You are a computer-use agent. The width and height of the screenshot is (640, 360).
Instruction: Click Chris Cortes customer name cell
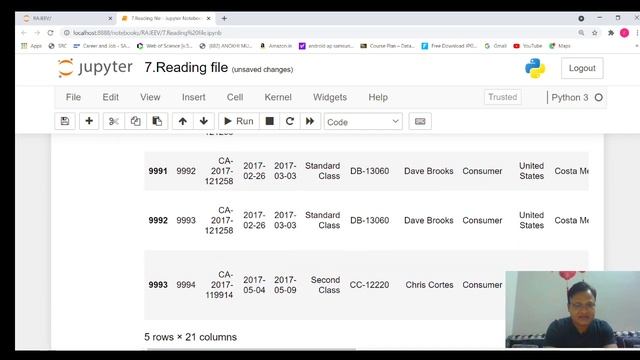tap(429, 285)
